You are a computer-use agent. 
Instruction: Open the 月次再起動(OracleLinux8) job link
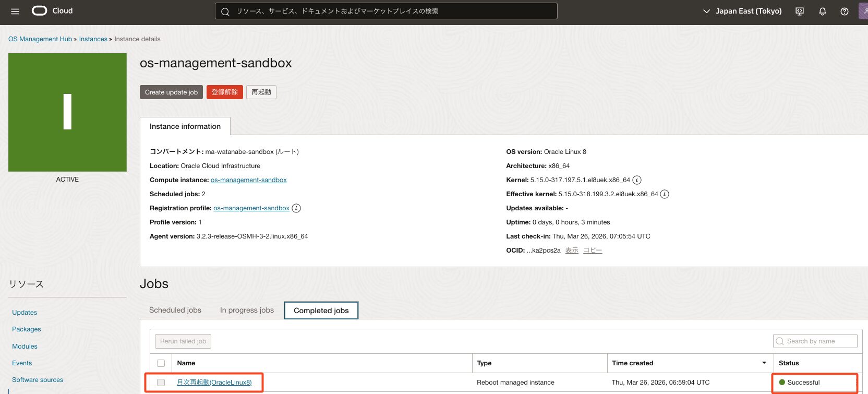pos(214,383)
